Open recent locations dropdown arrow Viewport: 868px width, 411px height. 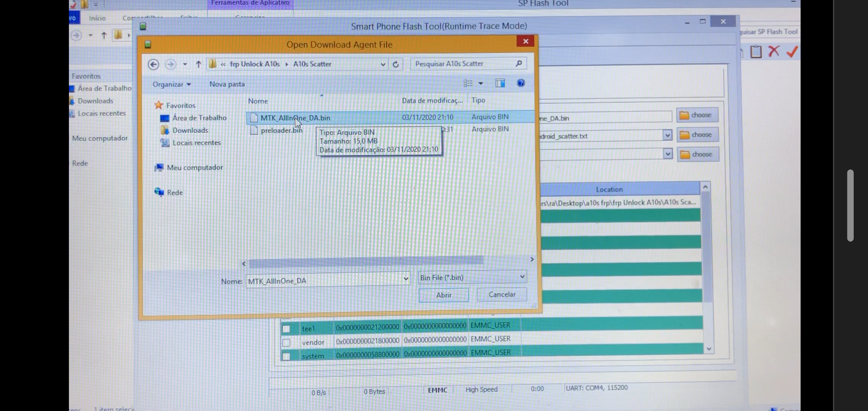185,64
